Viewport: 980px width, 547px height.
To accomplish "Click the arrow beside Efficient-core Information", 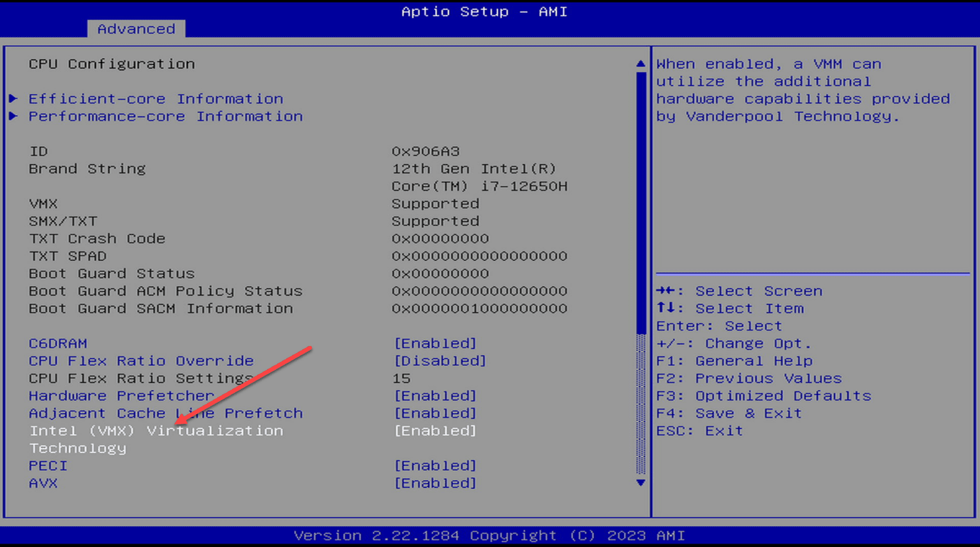I will pyautogui.click(x=14, y=98).
